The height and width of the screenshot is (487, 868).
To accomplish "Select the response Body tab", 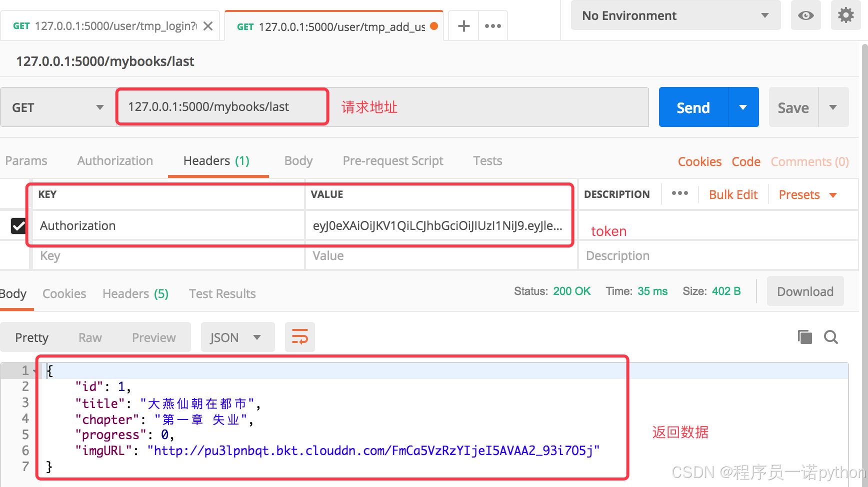I will (x=13, y=294).
